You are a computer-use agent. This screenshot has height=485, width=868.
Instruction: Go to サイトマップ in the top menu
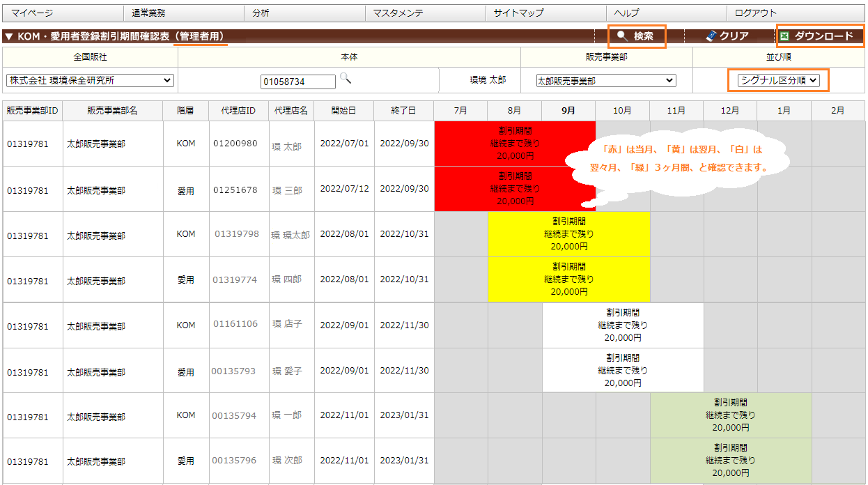(x=518, y=13)
